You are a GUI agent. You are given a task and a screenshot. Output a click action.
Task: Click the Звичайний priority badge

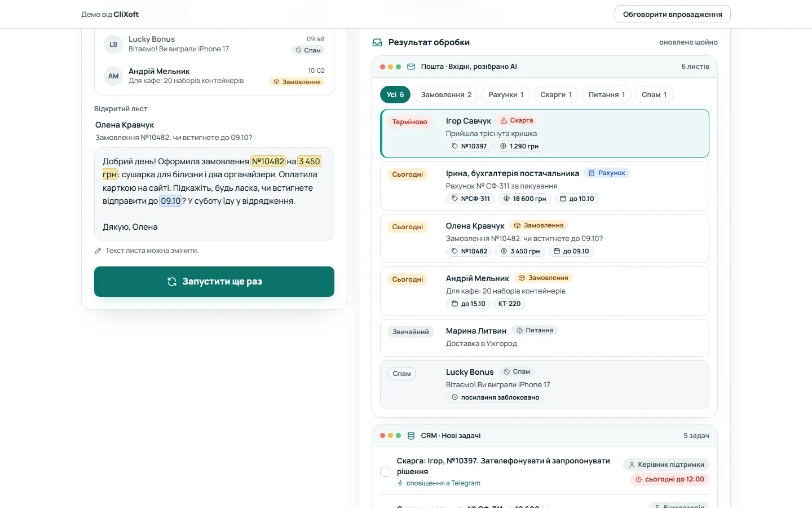tap(411, 332)
